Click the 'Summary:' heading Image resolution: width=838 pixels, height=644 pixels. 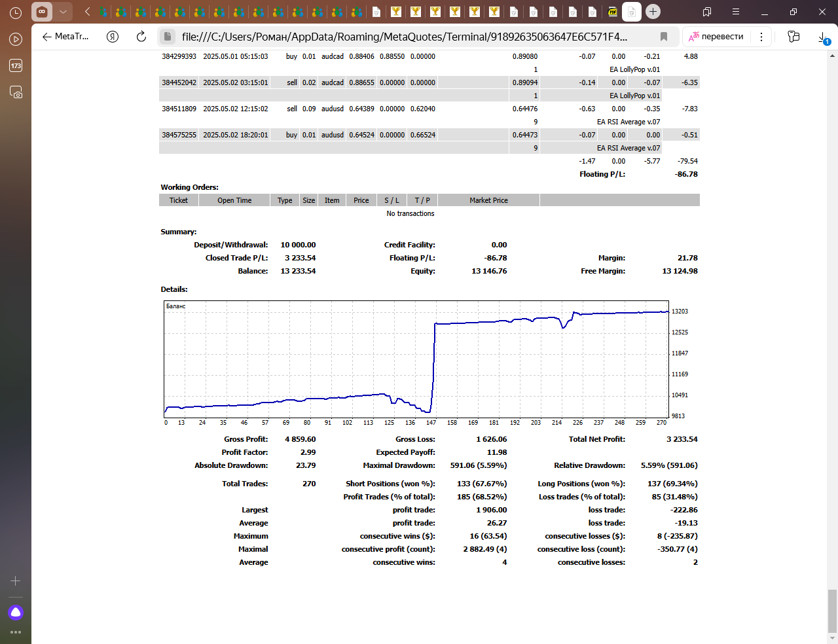click(179, 232)
